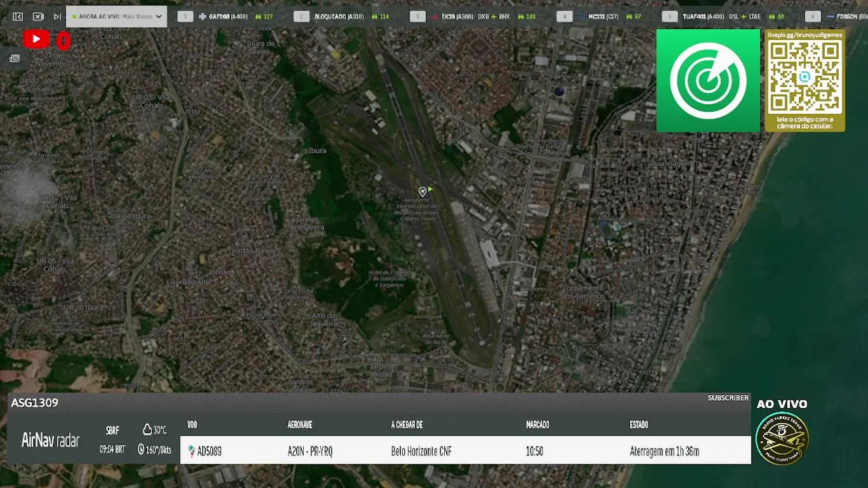Click the MARCADO column header

(538, 425)
